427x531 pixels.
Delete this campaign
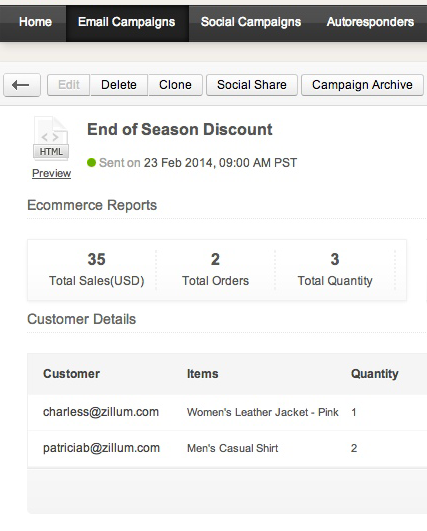pos(119,85)
